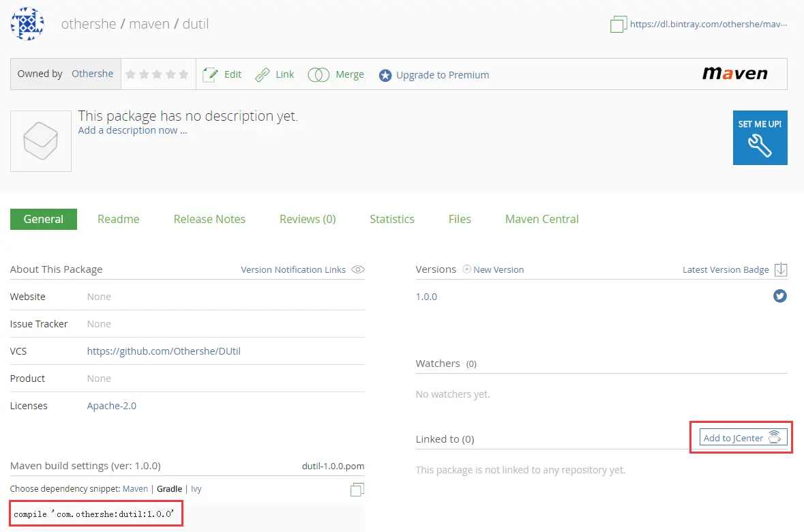Open the General tab

(x=44, y=219)
